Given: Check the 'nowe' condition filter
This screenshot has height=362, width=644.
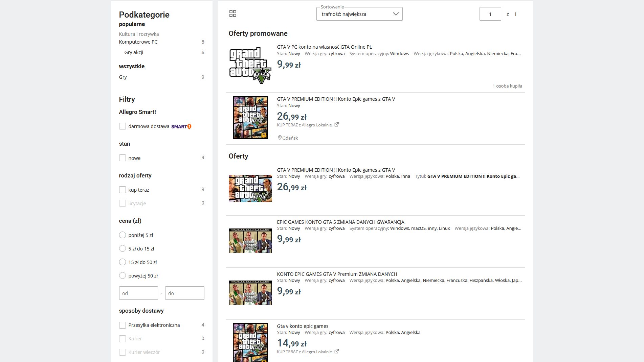Looking at the screenshot, I should tap(123, 158).
